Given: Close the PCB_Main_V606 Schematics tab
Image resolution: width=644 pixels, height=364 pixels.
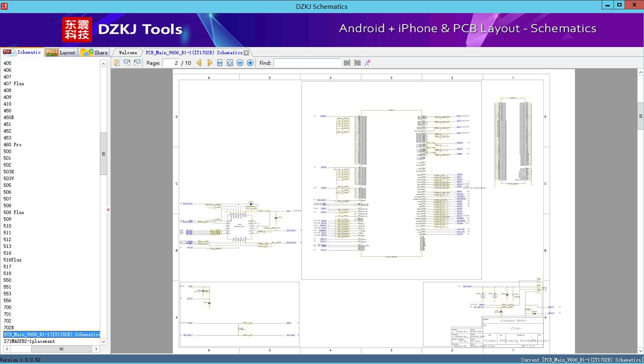Looking at the screenshot, I should coord(246,53).
